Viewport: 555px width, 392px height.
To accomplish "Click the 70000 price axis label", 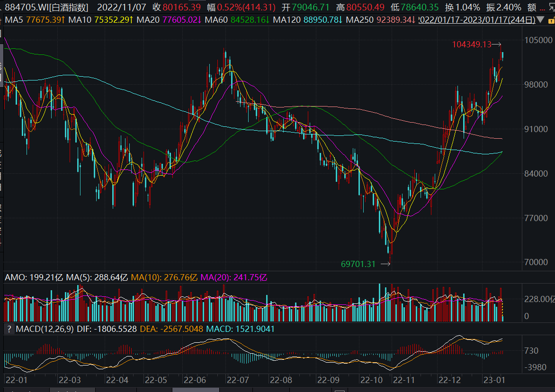I will coord(536,262).
